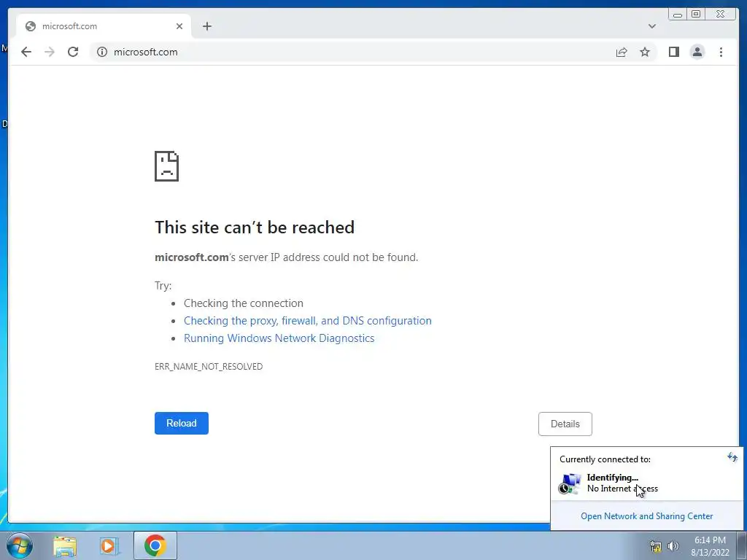Click Show desktop strip at taskbar end
747x560 pixels.
tap(742, 545)
